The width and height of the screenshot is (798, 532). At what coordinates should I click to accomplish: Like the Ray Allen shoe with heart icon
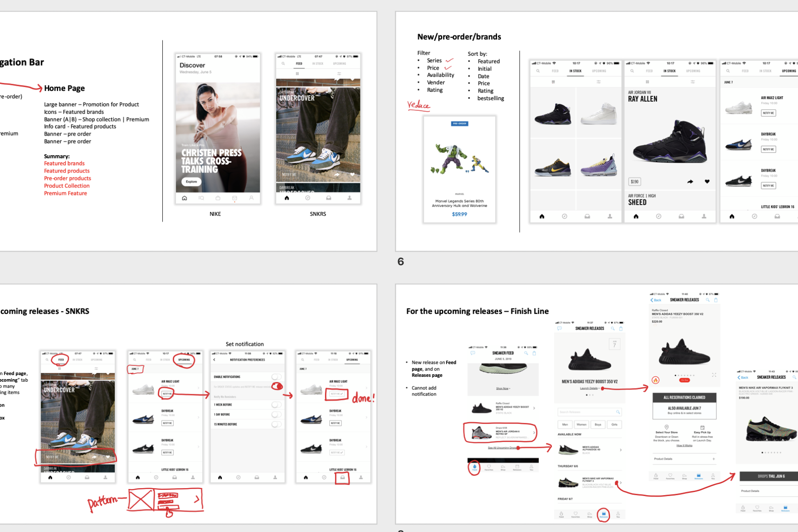[707, 181]
